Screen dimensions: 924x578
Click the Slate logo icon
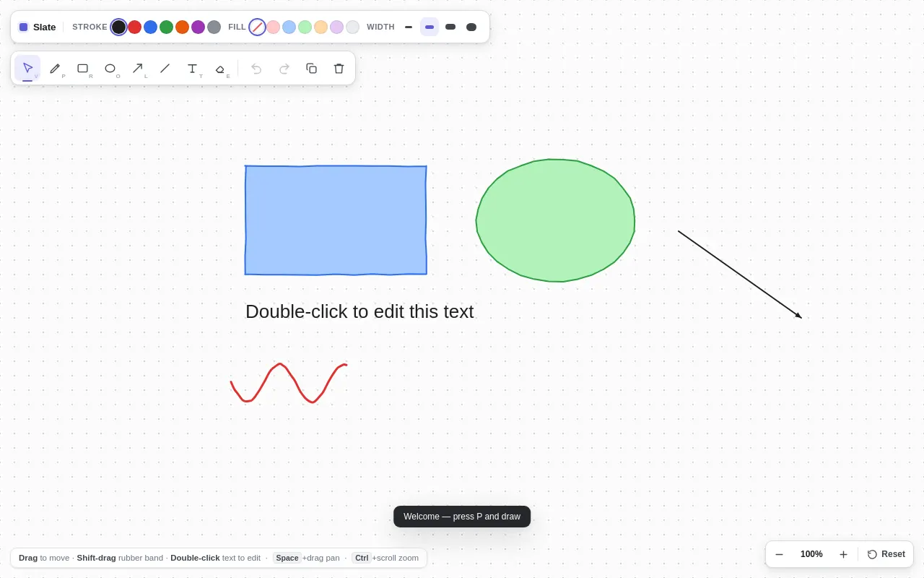[23, 27]
